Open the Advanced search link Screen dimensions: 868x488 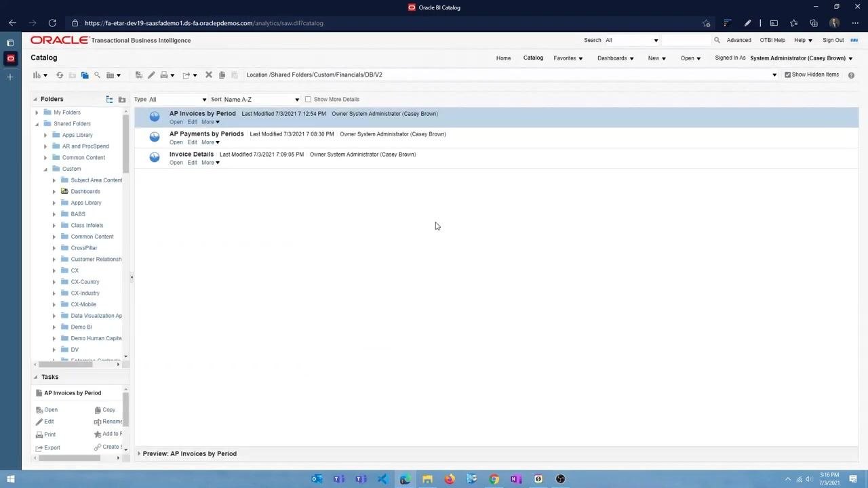coord(738,41)
